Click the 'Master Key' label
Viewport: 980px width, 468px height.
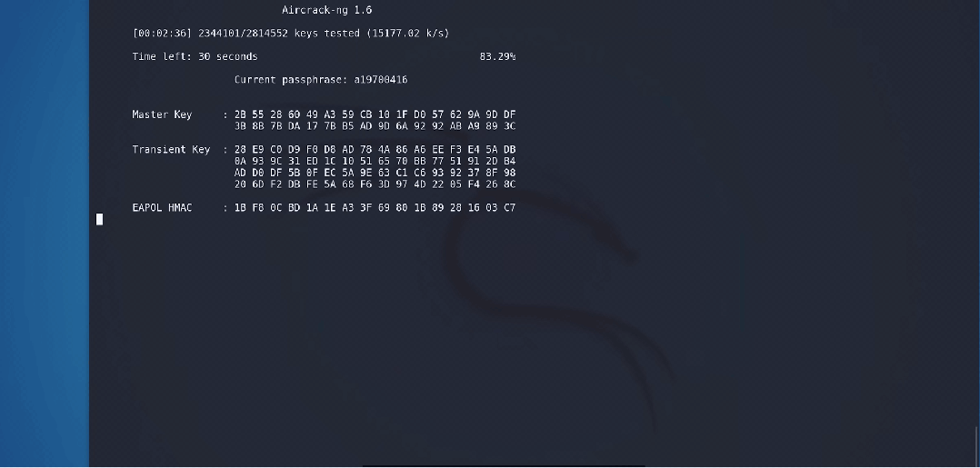163,115
